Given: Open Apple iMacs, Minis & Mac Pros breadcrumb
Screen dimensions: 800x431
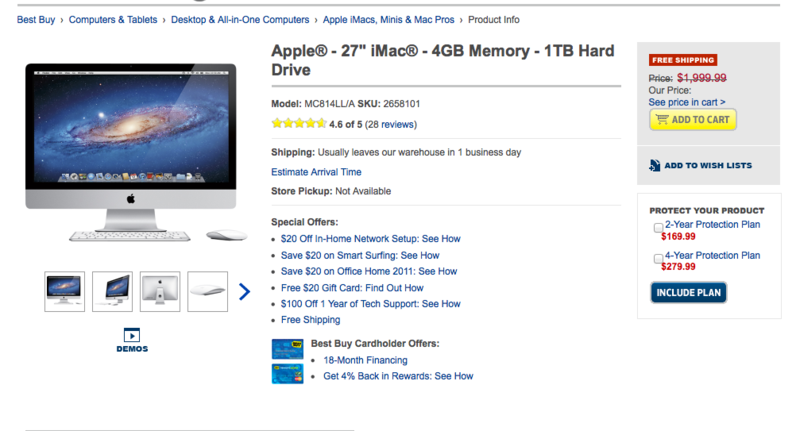Looking at the screenshot, I should pos(388,20).
